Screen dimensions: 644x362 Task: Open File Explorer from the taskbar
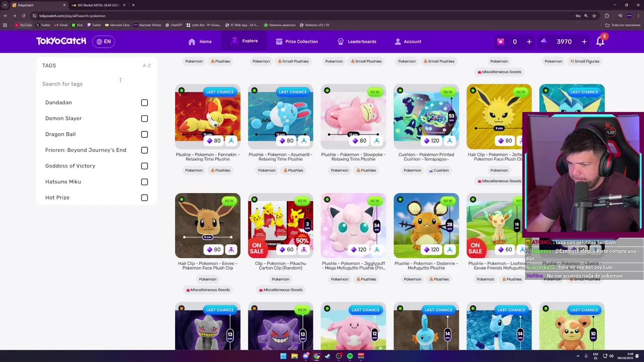(x=294, y=356)
